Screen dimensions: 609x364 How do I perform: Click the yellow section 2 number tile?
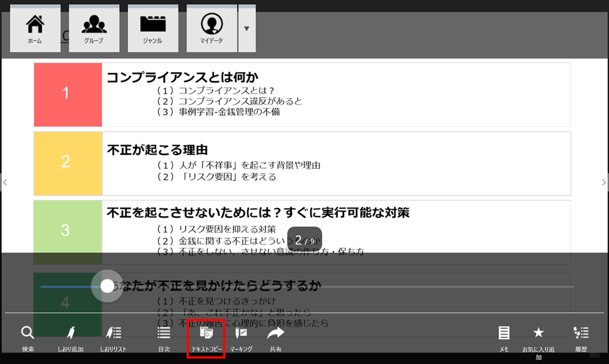click(68, 164)
